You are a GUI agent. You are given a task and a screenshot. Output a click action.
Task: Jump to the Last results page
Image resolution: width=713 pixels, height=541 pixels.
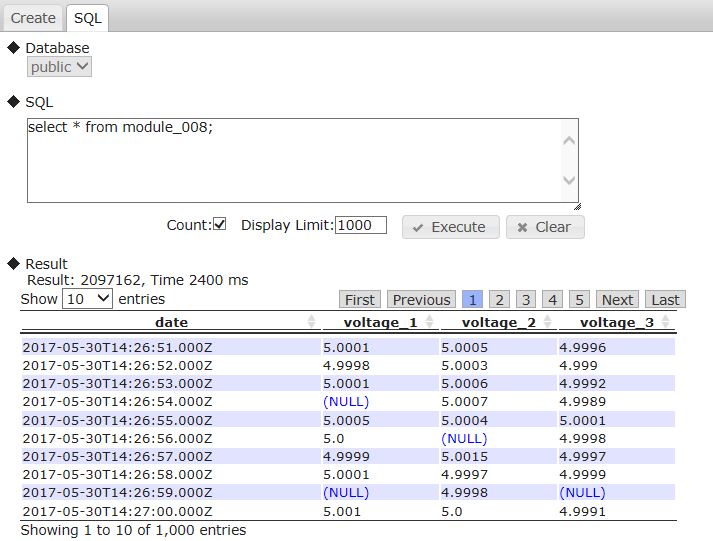click(x=665, y=300)
